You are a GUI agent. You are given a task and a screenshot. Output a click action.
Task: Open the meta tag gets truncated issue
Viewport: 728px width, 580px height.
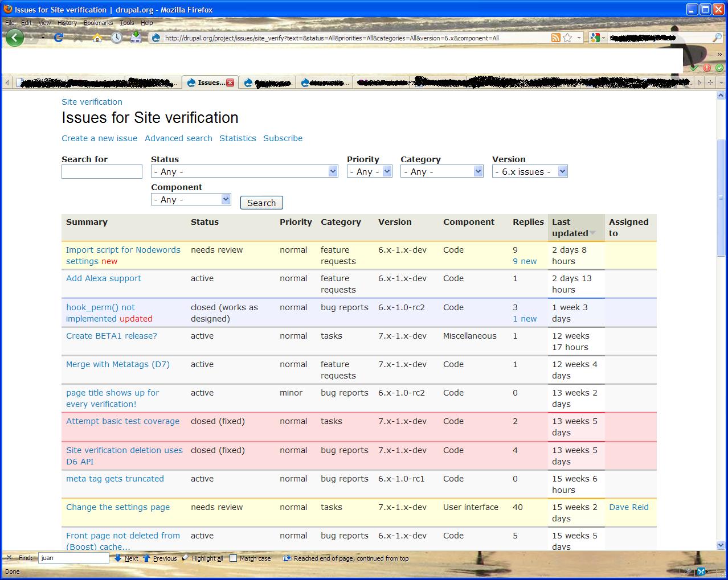tap(115, 479)
